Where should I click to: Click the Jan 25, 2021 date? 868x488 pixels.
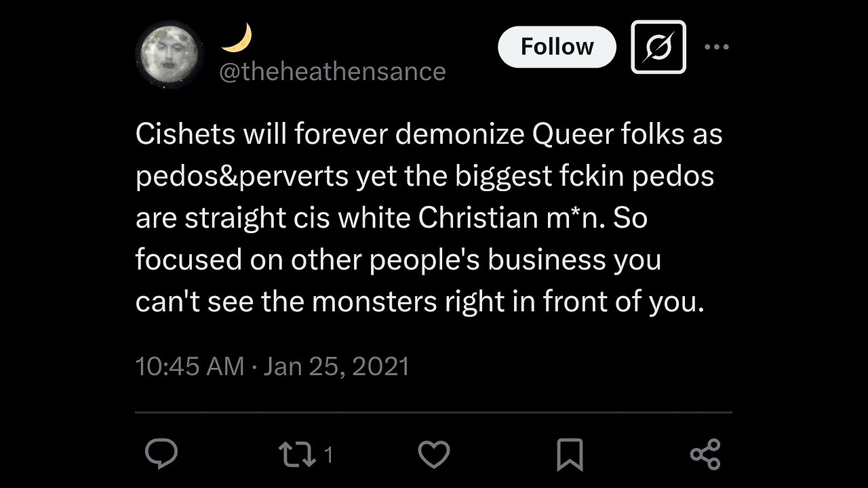336,367
